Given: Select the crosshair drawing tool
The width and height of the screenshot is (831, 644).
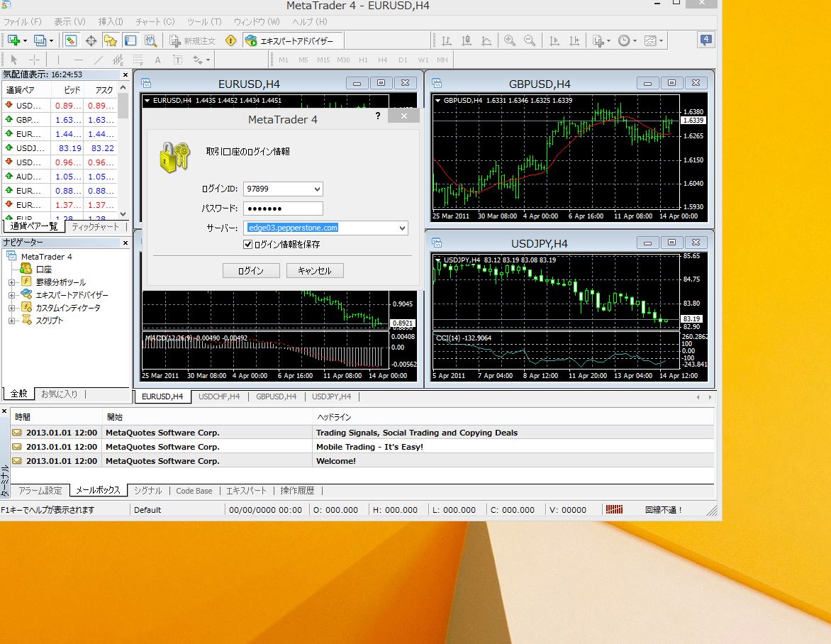Looking at the screenshot, I should pos(34,60).
